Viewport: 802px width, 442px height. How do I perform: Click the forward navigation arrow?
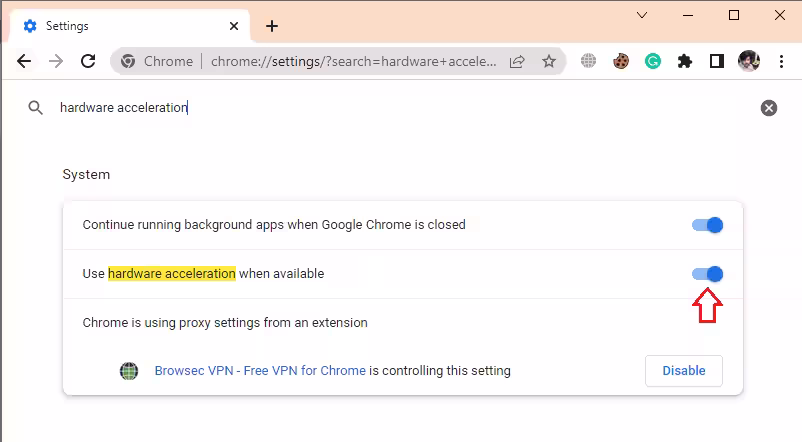[56, 61]
